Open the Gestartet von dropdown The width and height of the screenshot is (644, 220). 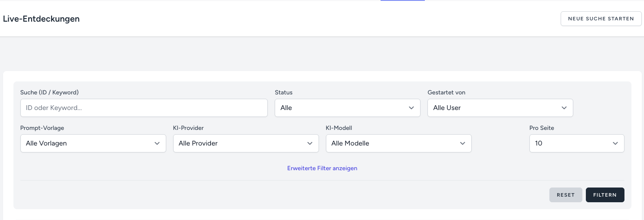click(x=500, y=108)
